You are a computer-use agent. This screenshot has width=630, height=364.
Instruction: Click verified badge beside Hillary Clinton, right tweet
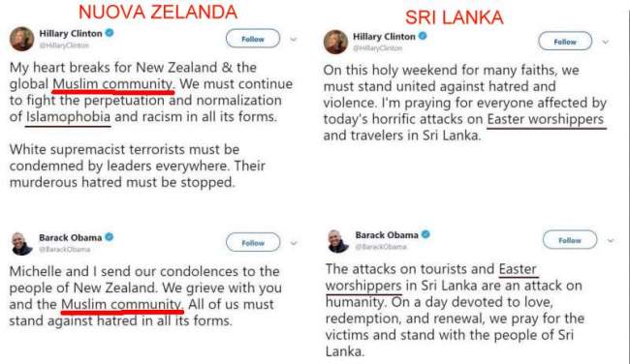[x=423, y=36]
